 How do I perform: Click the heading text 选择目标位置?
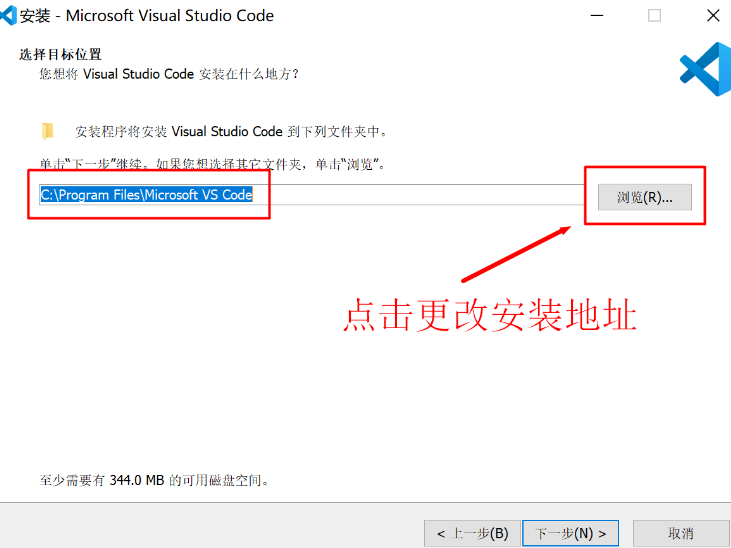click(x=60, y=54)
